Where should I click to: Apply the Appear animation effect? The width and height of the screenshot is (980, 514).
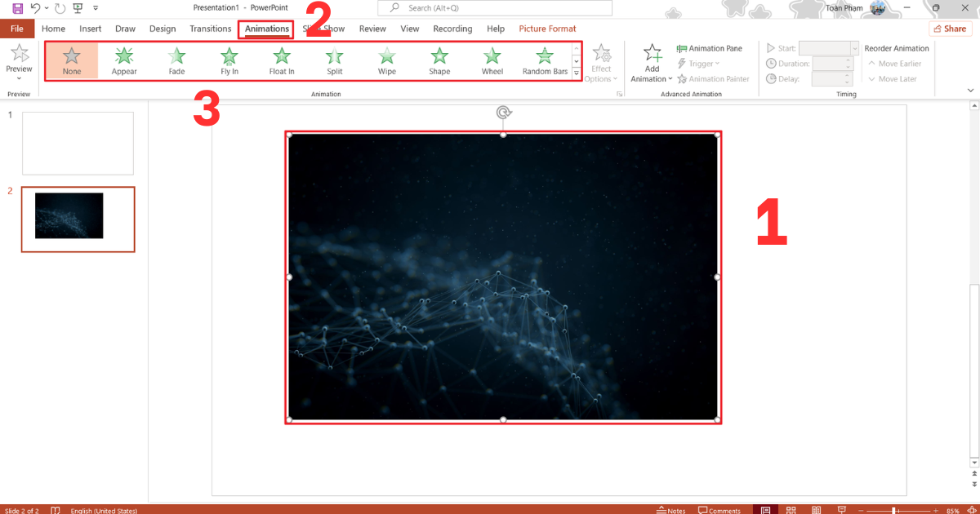coord(123,59)
